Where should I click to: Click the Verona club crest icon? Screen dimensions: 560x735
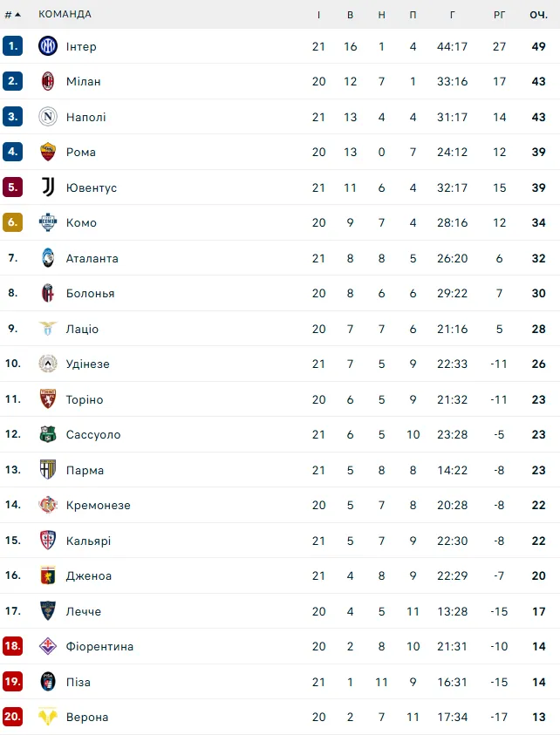point(48,717)
